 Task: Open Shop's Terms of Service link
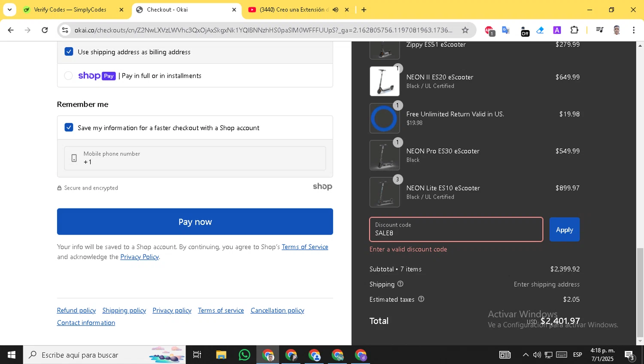(305, 247)
